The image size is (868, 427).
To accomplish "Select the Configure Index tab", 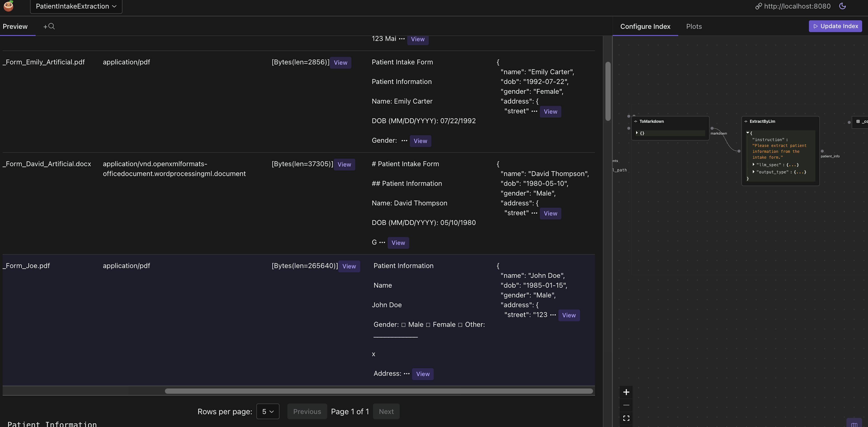I will [645, 26].
